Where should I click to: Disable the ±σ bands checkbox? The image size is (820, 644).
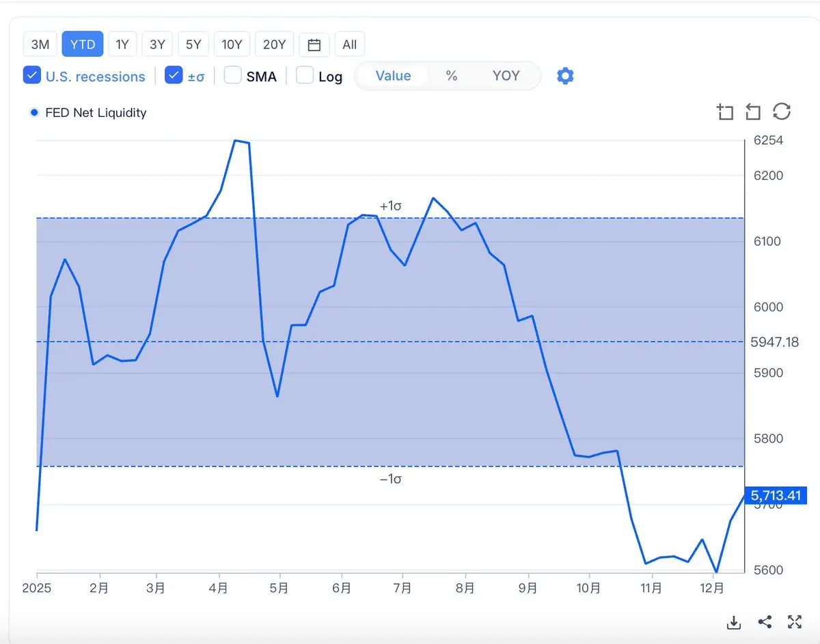(x=174, y=75)
